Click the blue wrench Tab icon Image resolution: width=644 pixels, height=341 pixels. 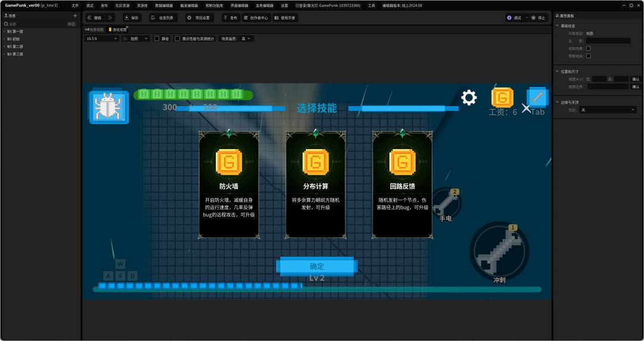538,97
